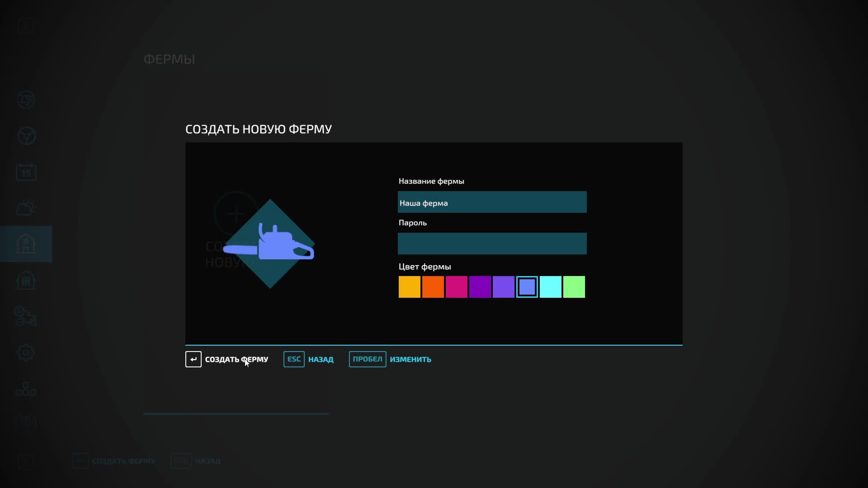This screenshot has width=868, height=488.
Task: Choose the light green farm color
Action: 574,287
